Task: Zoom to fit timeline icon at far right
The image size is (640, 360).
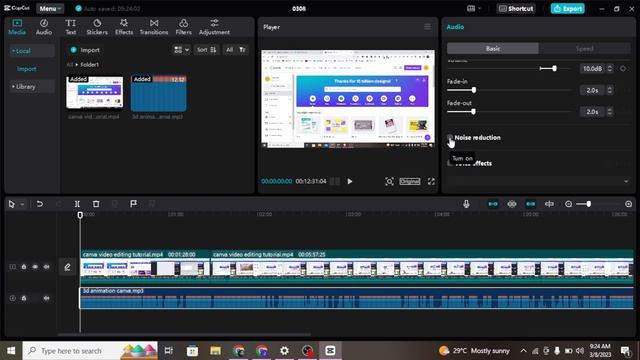Action: click(x=629, y=204)
